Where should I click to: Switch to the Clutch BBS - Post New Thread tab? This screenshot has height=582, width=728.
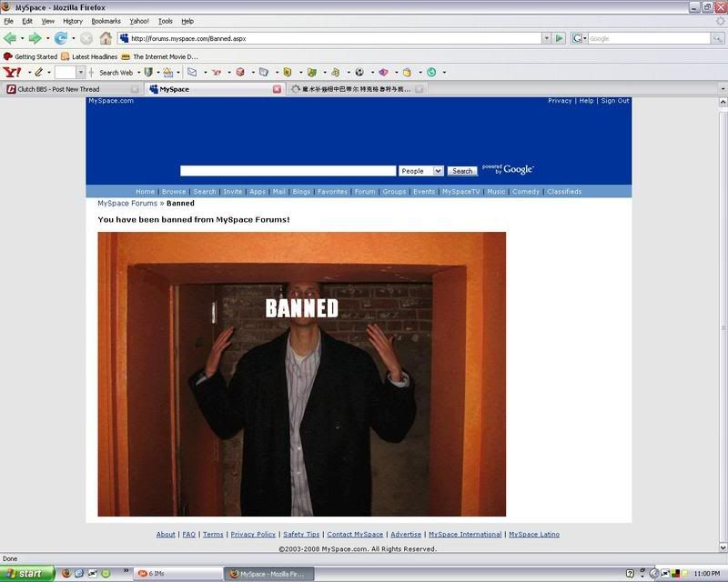(73, 89)
